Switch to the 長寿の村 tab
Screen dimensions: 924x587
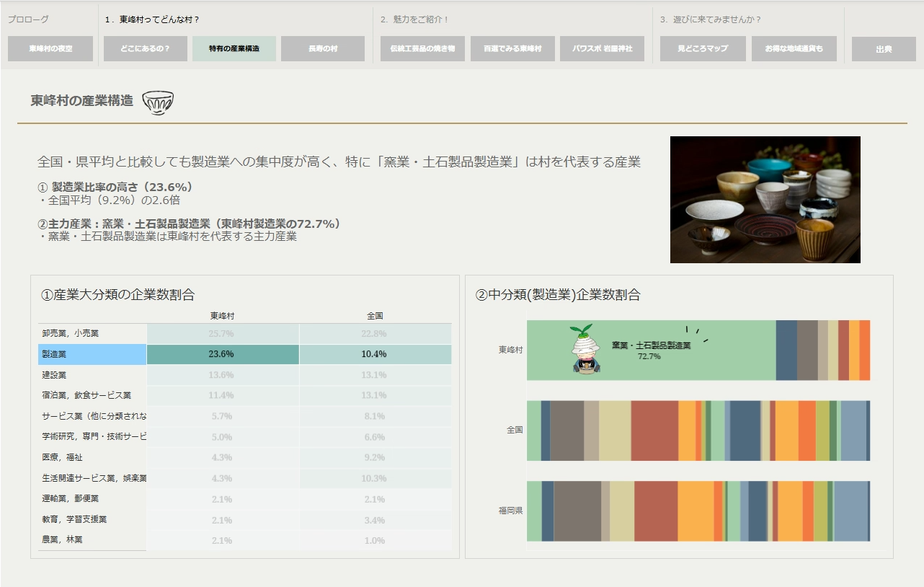(x=323, y=49)
